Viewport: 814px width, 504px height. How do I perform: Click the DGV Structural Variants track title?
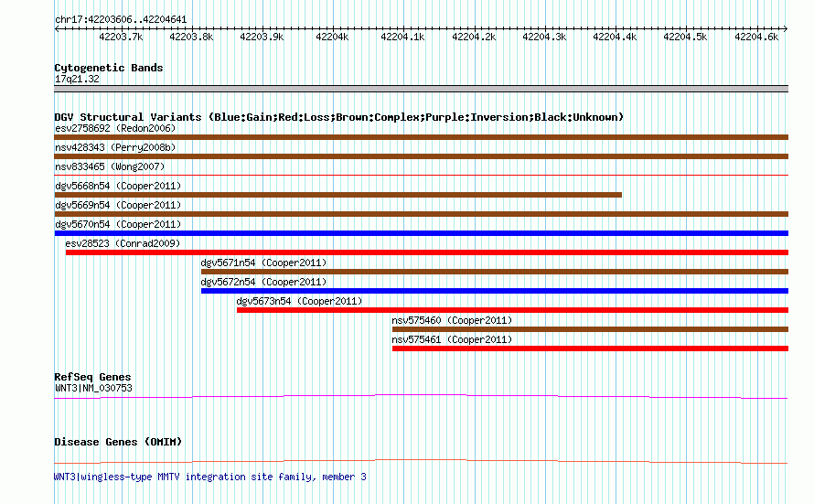(339, 117)
